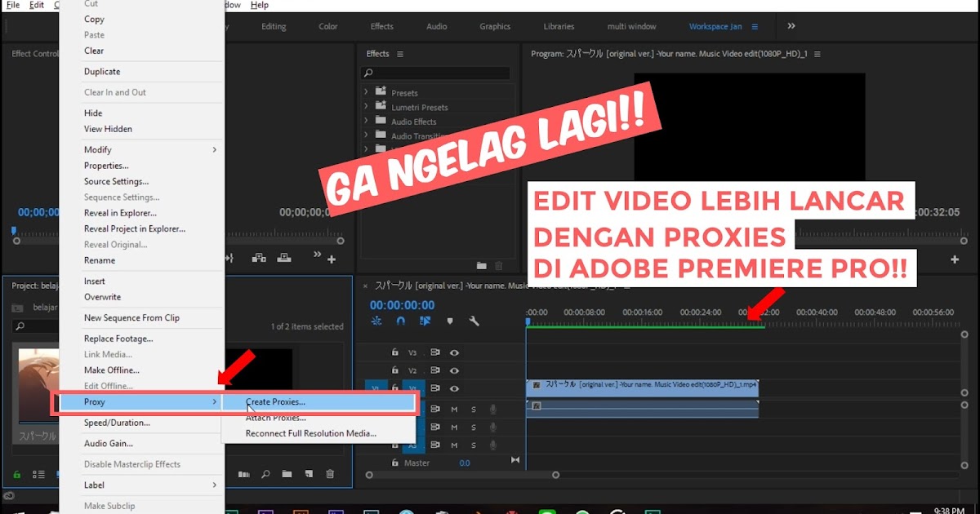Open the Program monitor panel menu
Viewport: 980px width, 514px height.
pos(817,54)
